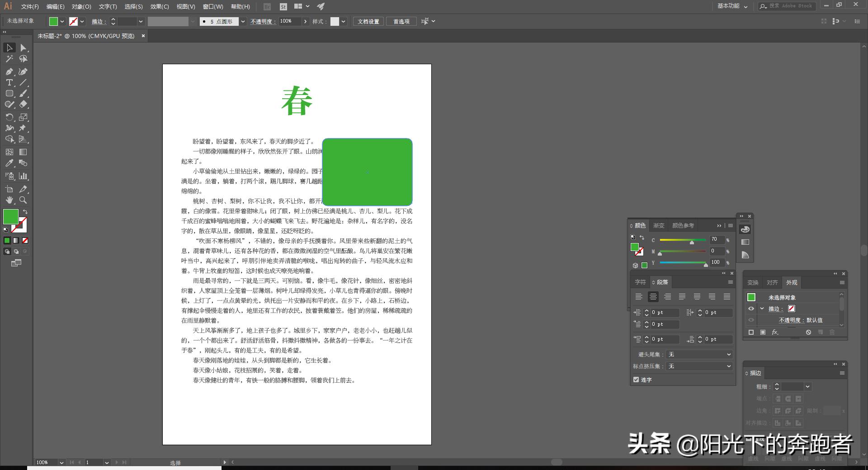Open the fill color dropdown in control bar
The width and height of the screenshot is (868, 470).
[62, 21]
